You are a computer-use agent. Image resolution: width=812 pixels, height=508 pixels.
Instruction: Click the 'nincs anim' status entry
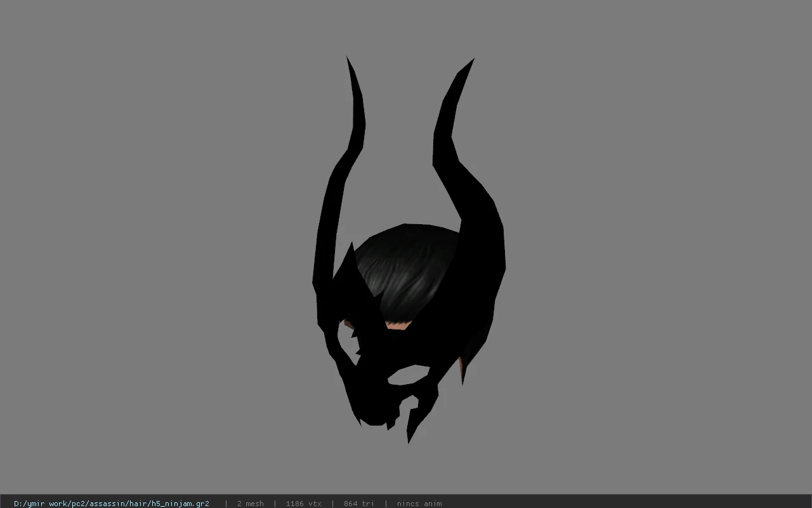pyautogui.click(x=419, y=504)
